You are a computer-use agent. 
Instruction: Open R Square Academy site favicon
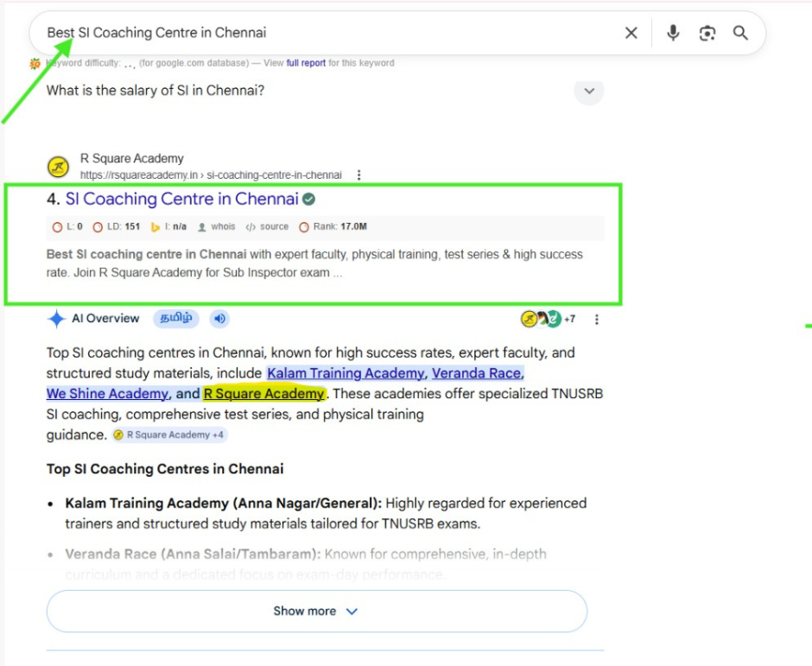click(x=59, y=168)
